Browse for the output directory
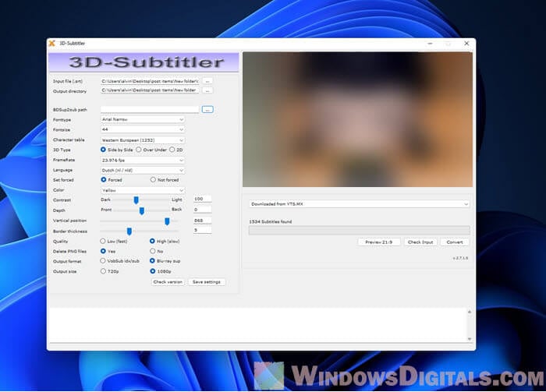This screenshot has height=392, width=546. tap(207, 90)
